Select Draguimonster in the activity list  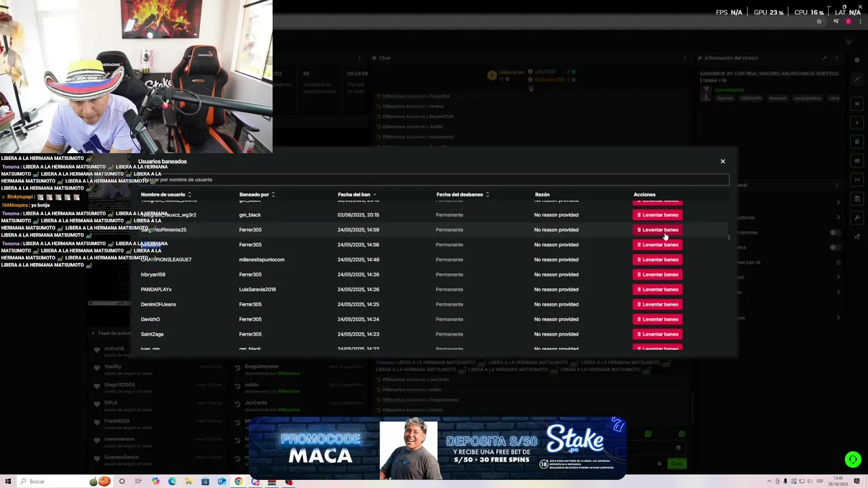pyautogui.click(x=262, y=366)
